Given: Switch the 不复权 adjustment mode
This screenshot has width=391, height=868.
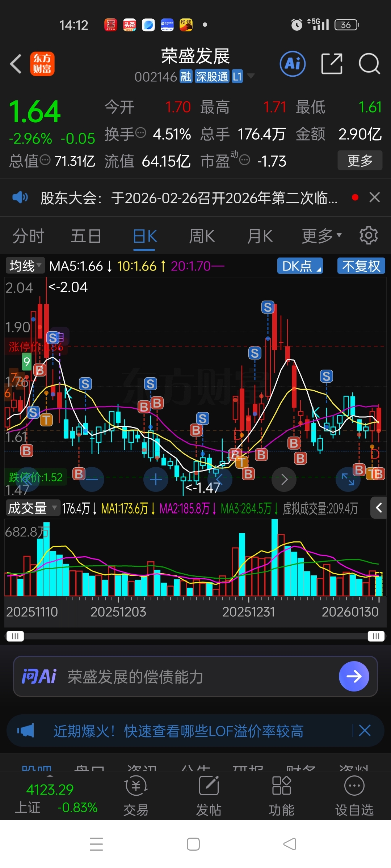Looking at the screenshot, I should pyautogui.click(x=361, y=266).
